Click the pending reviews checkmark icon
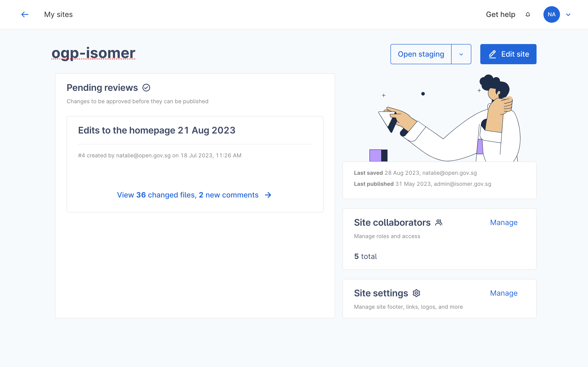The width and height of the screenshot is (588, 367). pos(146,88)
